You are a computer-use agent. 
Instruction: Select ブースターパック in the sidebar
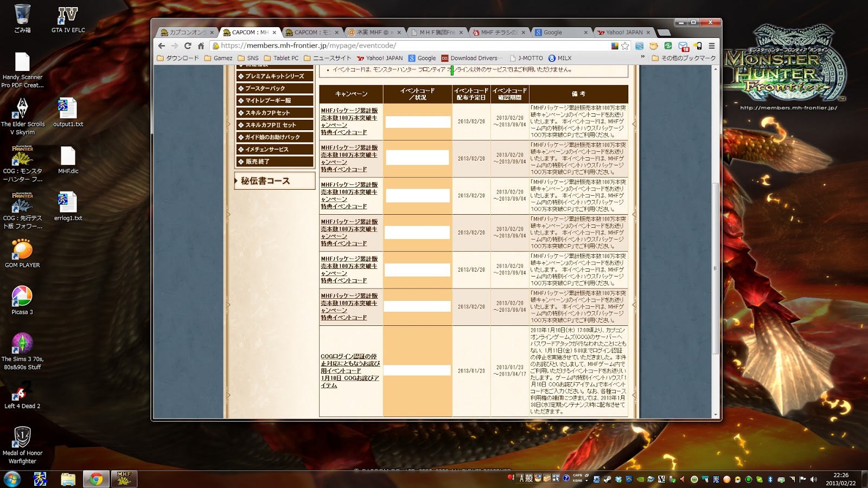275,88
